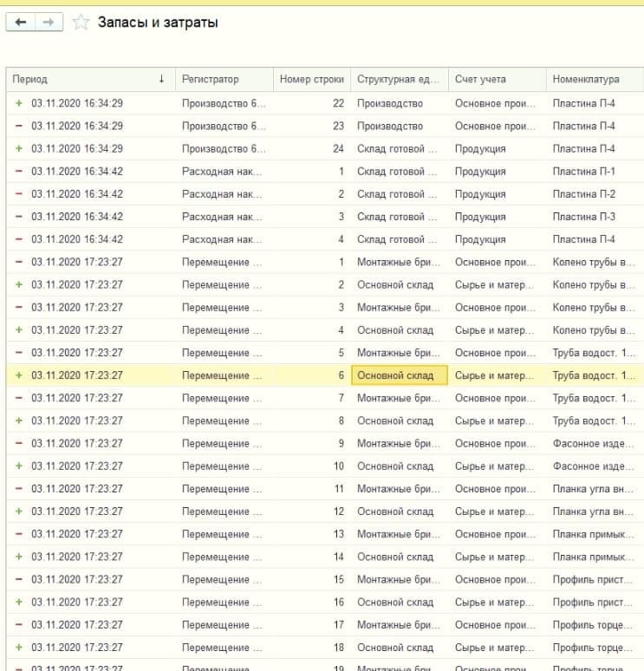
Task: Click plus icon of Перемещение row 2
Action: click(x=19, y=284)
